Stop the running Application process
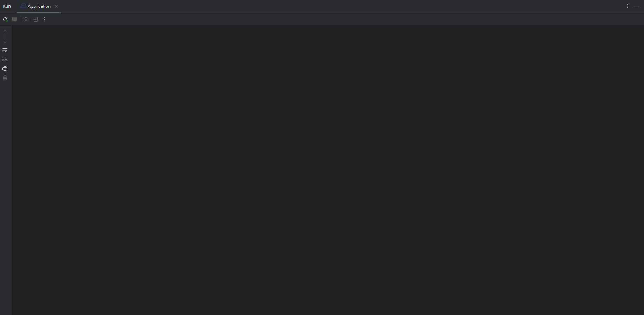The height and width of the screenshot is (315, 644). [x=14, y=19]
